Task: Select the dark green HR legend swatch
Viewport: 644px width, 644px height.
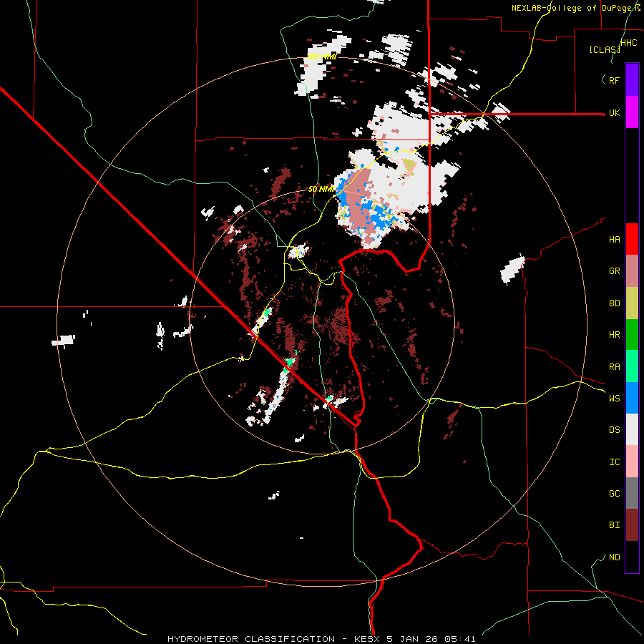Action: coord(632,335)
